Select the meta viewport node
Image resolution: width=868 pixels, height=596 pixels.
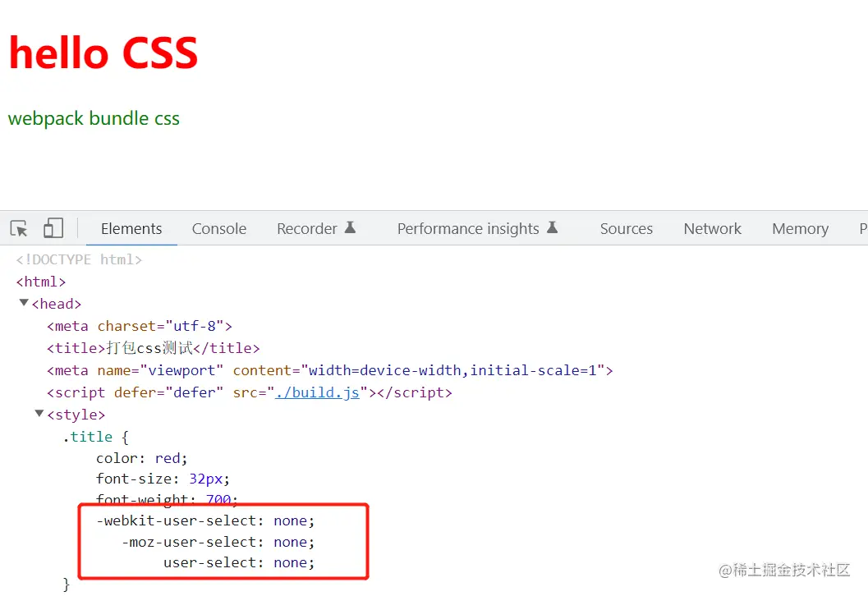pos(330,370)
